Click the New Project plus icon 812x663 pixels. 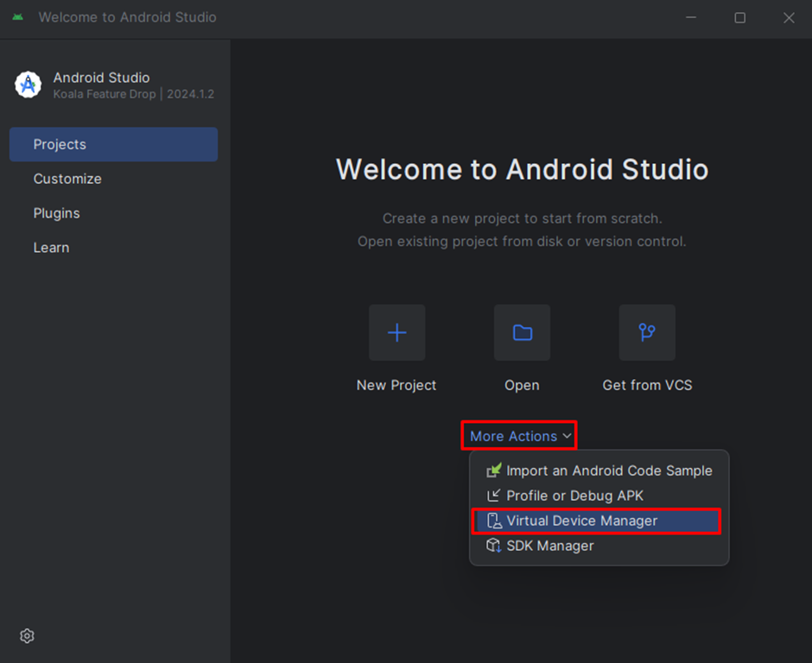pyautogui.click(x=396, y=332)
